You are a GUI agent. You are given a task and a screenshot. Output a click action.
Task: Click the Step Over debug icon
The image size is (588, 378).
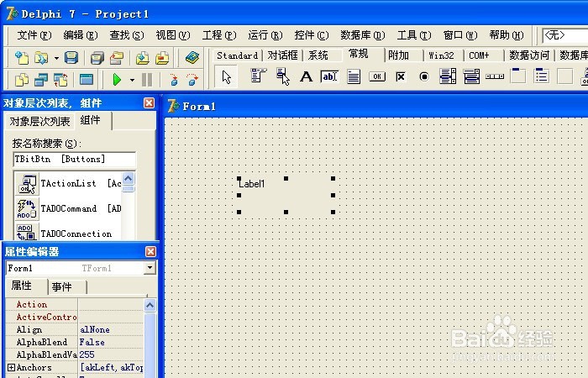point(192,79)
